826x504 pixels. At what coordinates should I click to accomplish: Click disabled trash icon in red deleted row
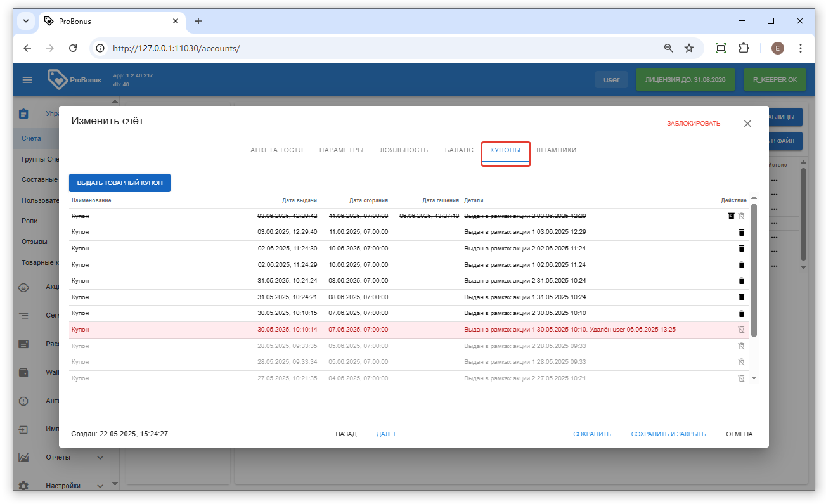click(741, 330)
